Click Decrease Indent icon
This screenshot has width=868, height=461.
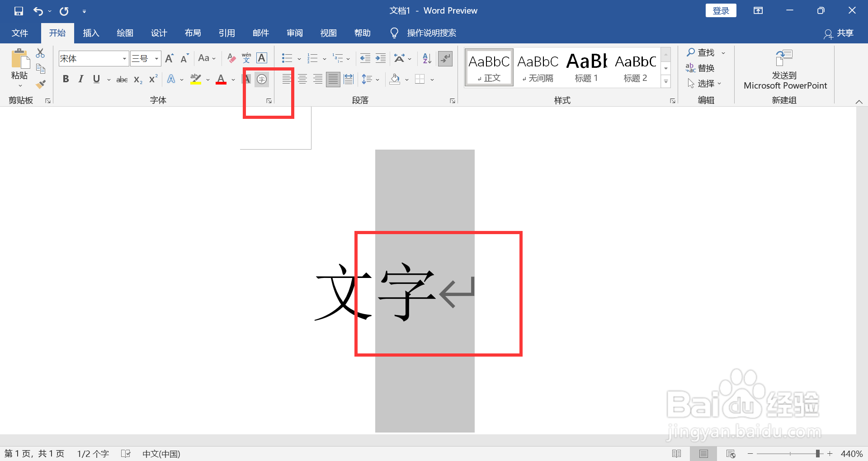pyautogui.click(x=365, y=58)
